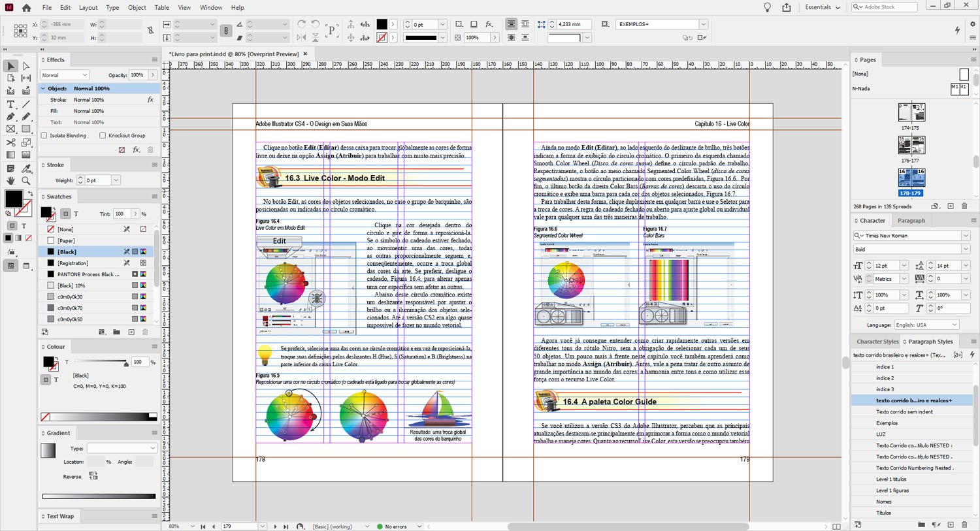Click the InDesign home icon

[x=26, y=8]
